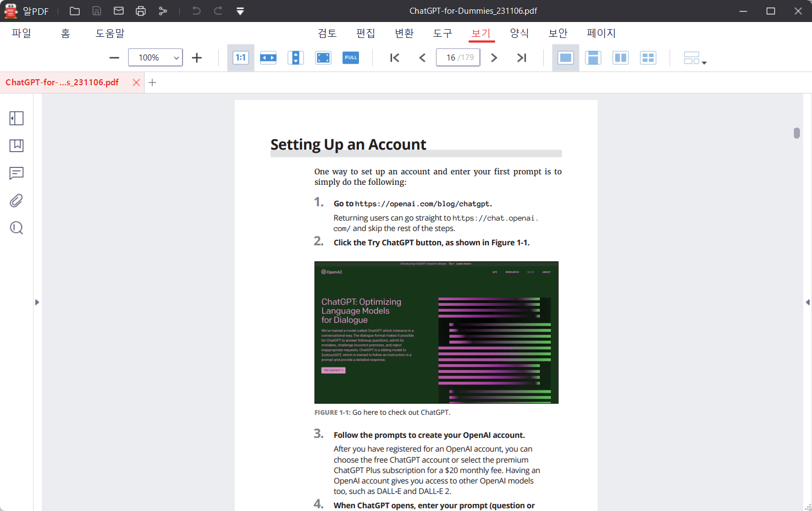Jump to the last page
This screenshot has width=812, height=511.
click(x=521, y=58)
